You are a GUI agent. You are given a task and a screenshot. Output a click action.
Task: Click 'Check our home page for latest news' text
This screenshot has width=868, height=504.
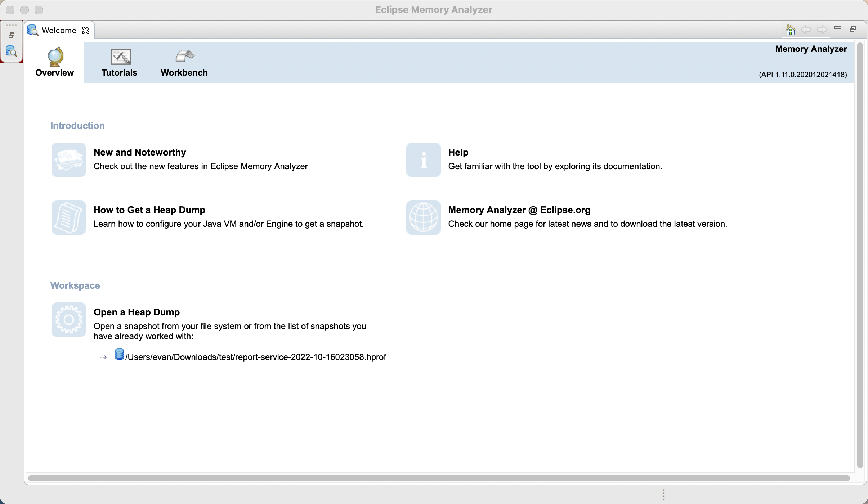point(588,224)
